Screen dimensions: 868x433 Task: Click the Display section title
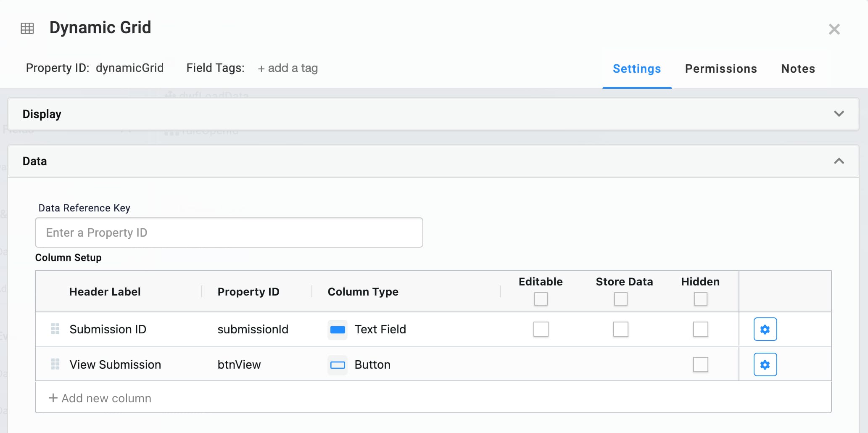tap(42, 114)
